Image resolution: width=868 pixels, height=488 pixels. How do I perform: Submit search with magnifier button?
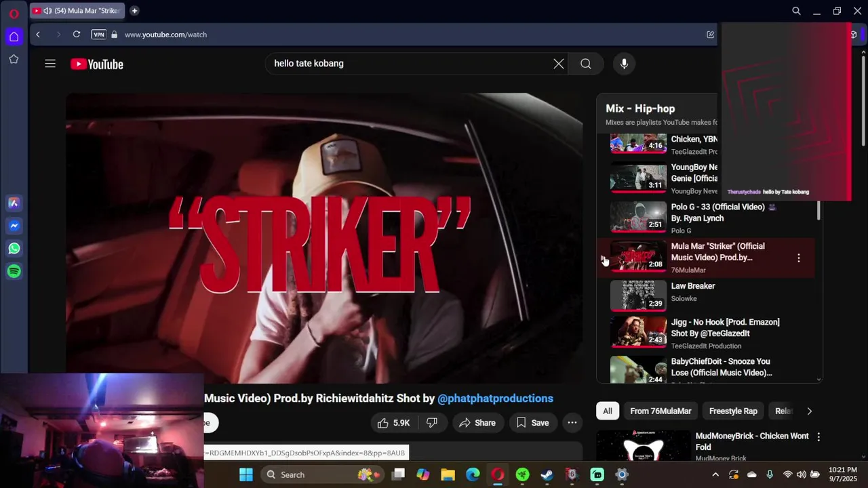click(586, 64)
